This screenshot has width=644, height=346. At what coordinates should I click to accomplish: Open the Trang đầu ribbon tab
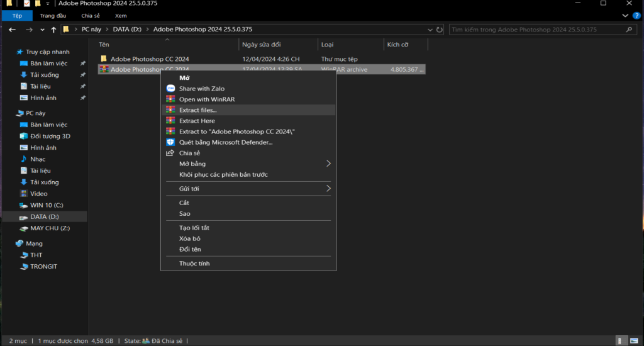53,16
